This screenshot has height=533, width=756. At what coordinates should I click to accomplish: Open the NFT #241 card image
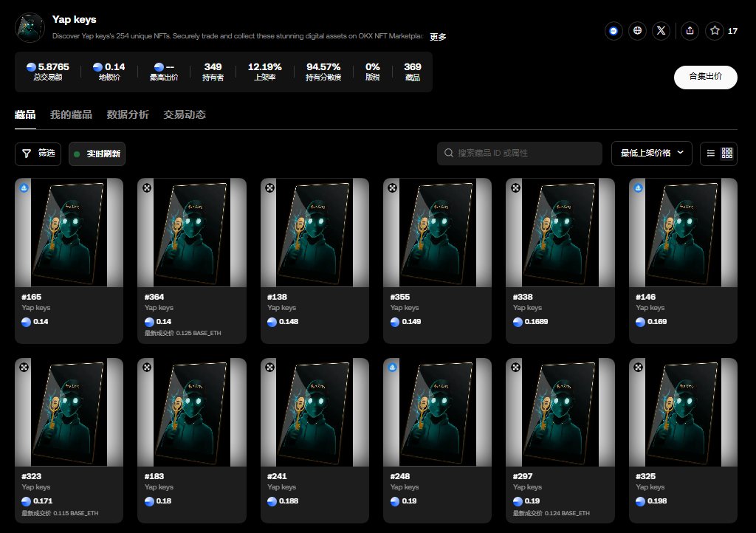click(315, 412)
